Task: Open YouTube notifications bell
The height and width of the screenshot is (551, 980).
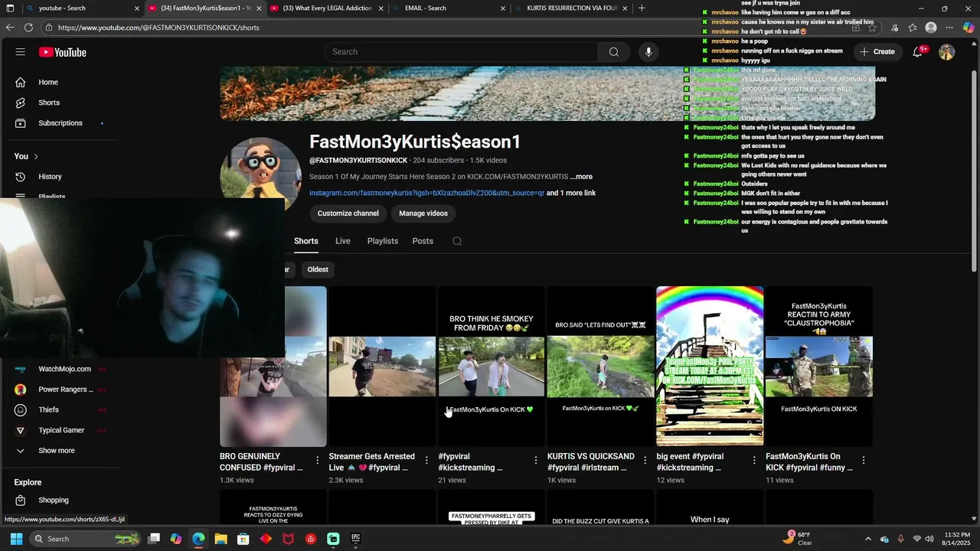Action: pos(917,52)
